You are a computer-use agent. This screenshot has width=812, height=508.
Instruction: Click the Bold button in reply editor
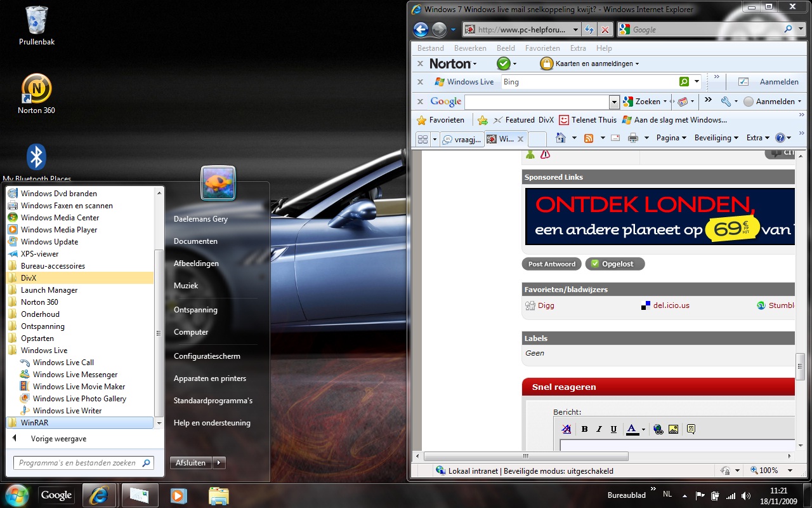pyautogui.click(x=585, y=429)
